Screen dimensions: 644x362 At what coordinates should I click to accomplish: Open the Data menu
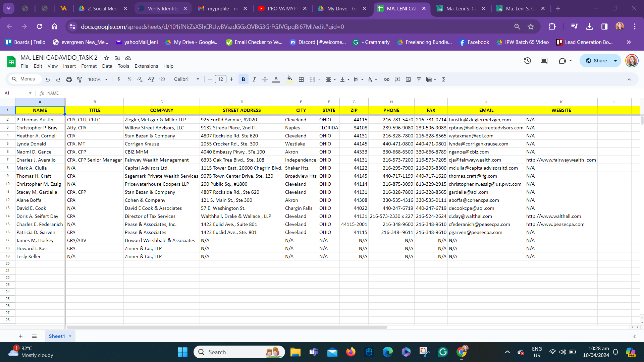point(107,66)
